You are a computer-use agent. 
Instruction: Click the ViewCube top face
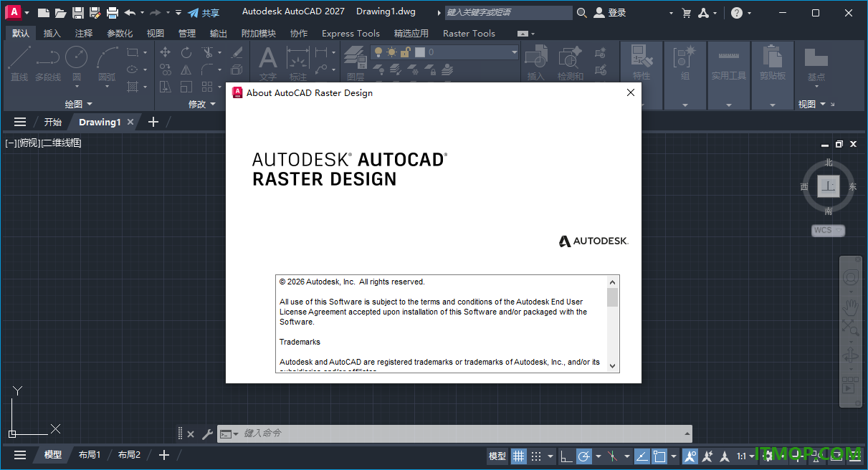[829, 186]
